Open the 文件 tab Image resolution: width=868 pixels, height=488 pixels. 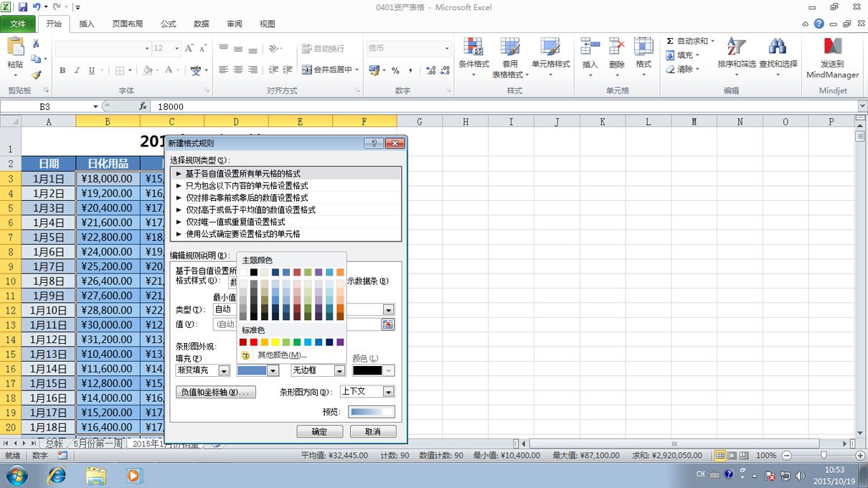click(x=18, y=24)
